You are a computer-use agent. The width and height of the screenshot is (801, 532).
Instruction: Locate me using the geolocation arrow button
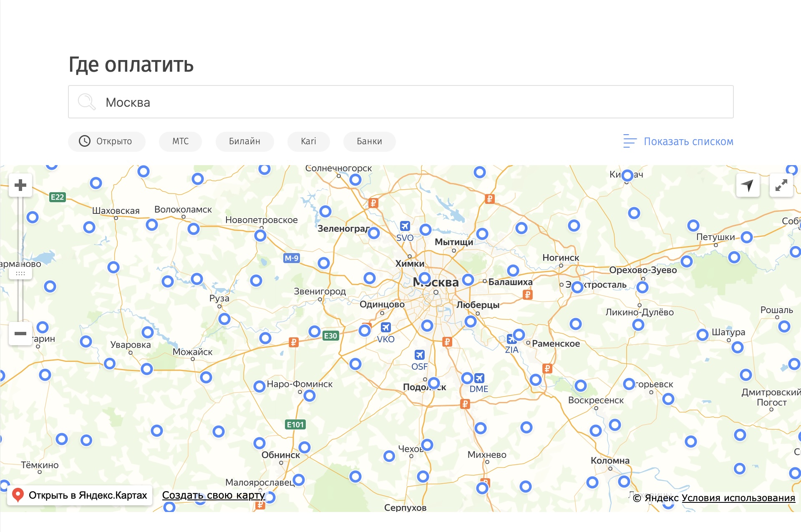pos(748,185)
